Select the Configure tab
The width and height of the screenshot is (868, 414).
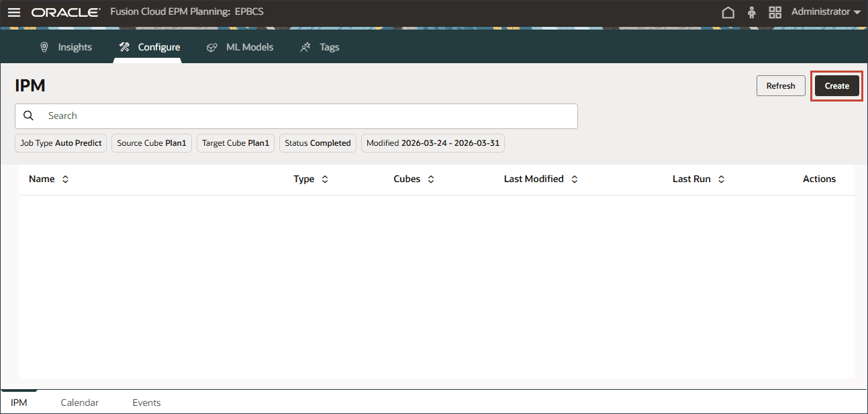(149, 47)
